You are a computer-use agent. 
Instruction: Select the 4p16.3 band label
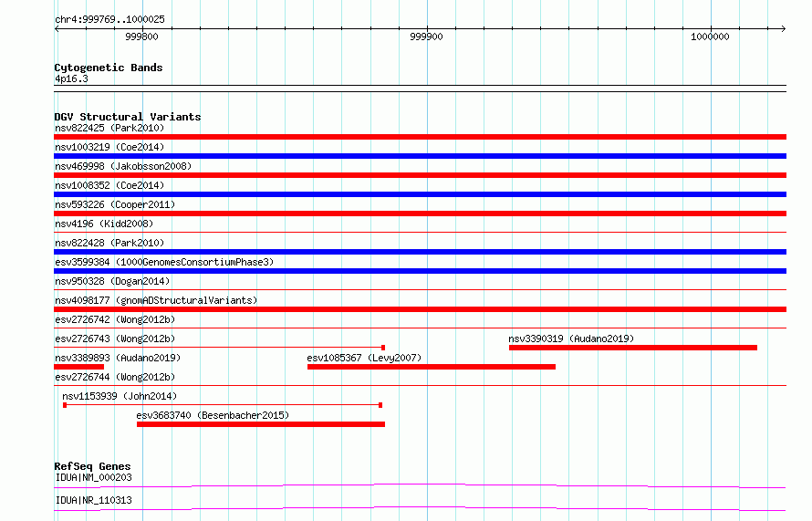71,78
